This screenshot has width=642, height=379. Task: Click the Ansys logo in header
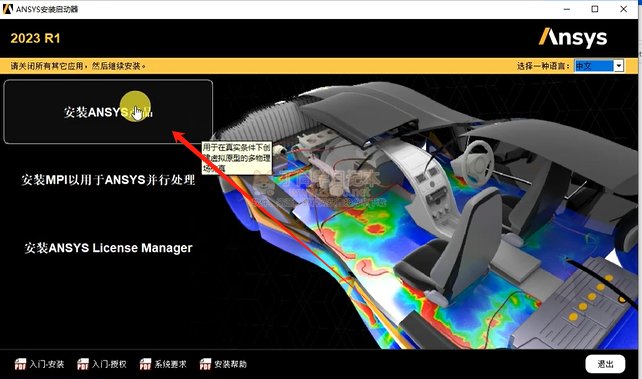[573, 38]
